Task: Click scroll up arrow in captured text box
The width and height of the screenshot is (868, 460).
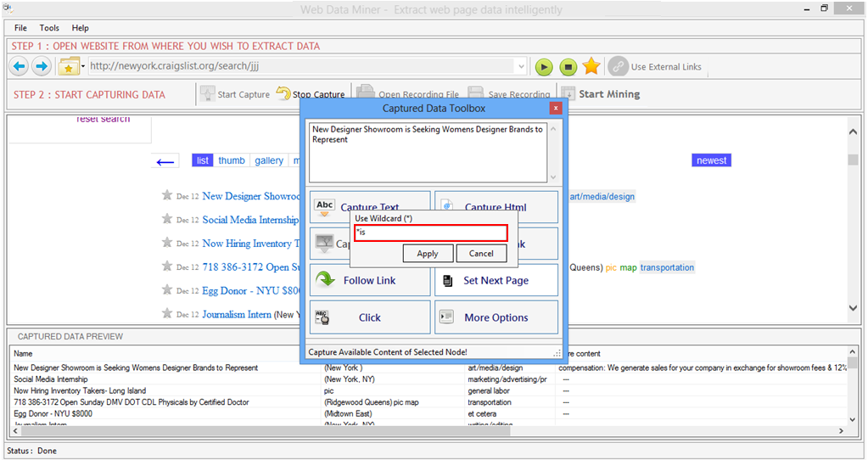Action: [x=552, y=129]
